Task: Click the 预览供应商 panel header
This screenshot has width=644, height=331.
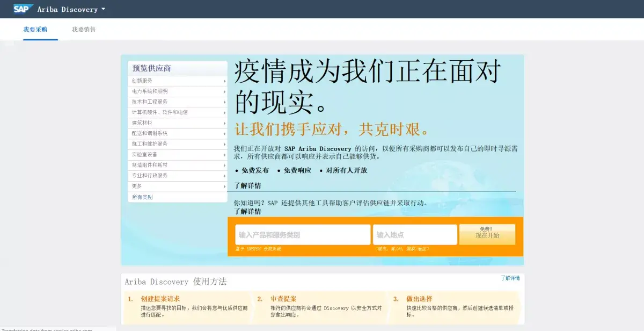Action: (x=178, y=68)
